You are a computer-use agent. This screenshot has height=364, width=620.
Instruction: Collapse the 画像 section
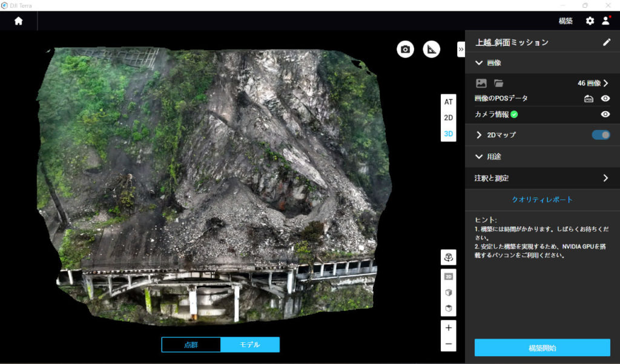[478, 62]
